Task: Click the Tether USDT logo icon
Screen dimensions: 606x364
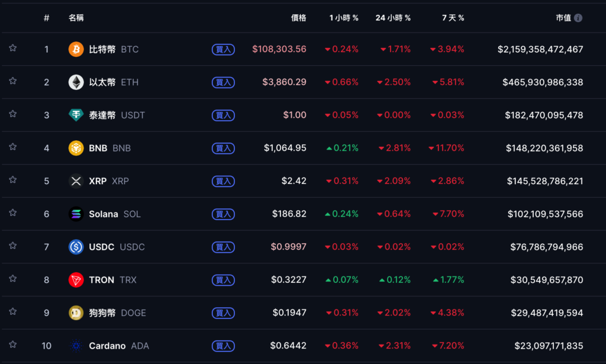Action: [76, 115]
